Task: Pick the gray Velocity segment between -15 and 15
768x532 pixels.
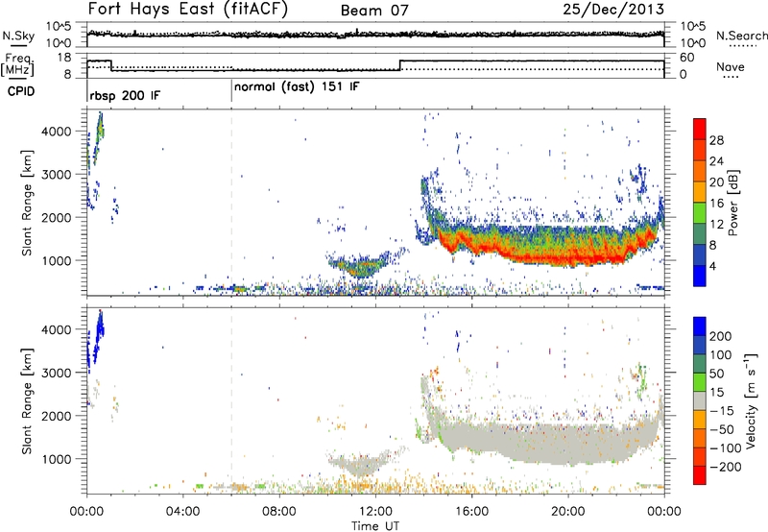Action: [700, 401]
